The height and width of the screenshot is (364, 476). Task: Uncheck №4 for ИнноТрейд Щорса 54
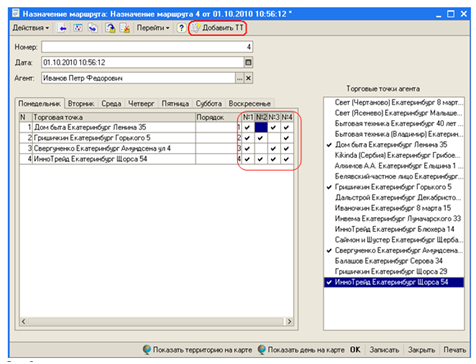(x=286, y=159)
